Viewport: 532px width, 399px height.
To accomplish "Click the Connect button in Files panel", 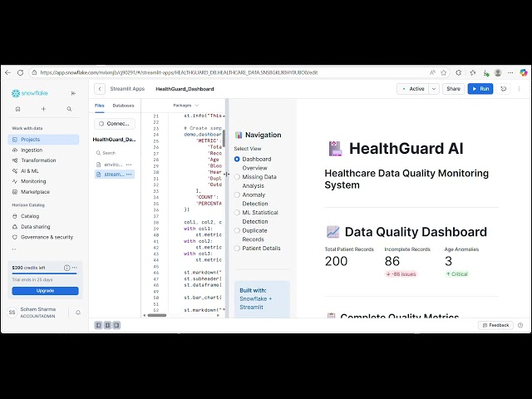I will click(x=115, y=124).
